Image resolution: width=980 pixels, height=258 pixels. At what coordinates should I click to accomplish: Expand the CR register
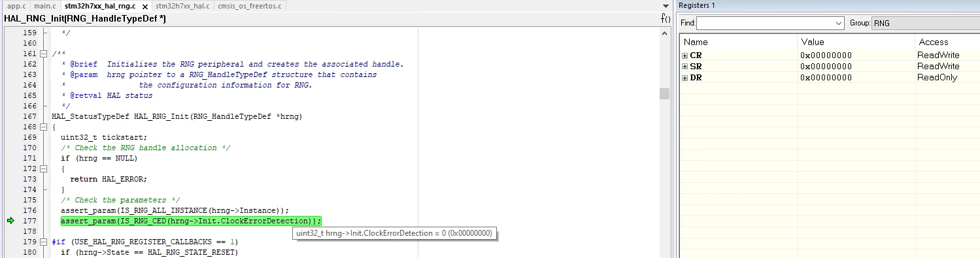685,56
